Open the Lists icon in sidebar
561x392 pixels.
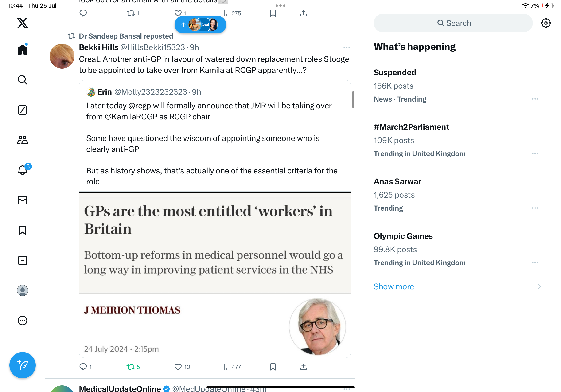[x=23, y=260]
